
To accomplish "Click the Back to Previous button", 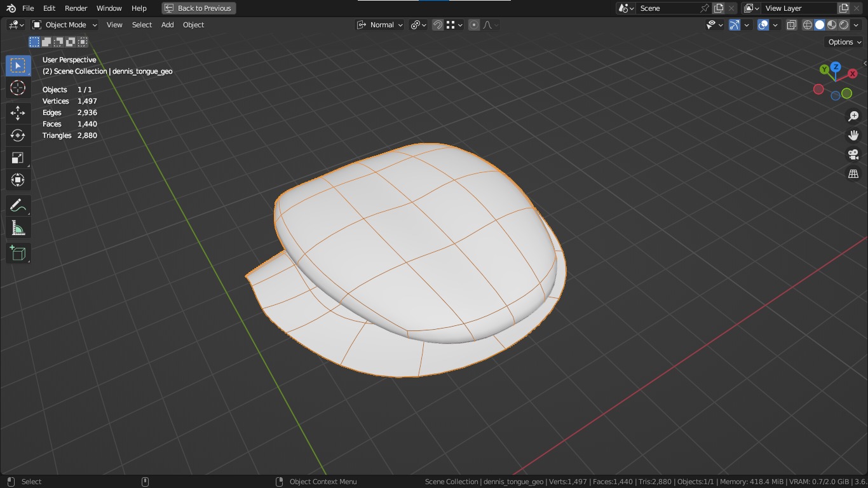I will (198, 8).
